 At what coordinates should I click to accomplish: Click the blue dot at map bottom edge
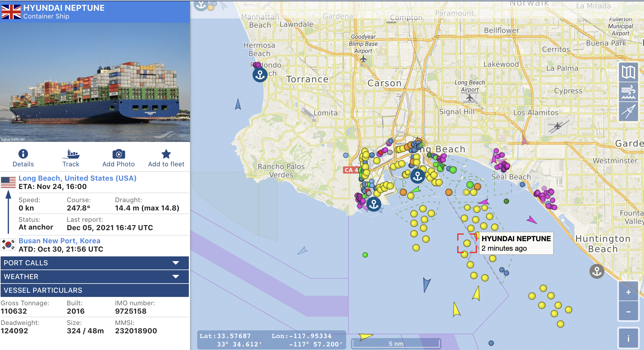[491, 343]
